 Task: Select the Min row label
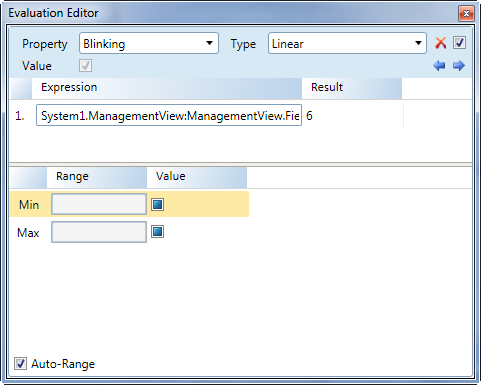click(x=29, y=204)
